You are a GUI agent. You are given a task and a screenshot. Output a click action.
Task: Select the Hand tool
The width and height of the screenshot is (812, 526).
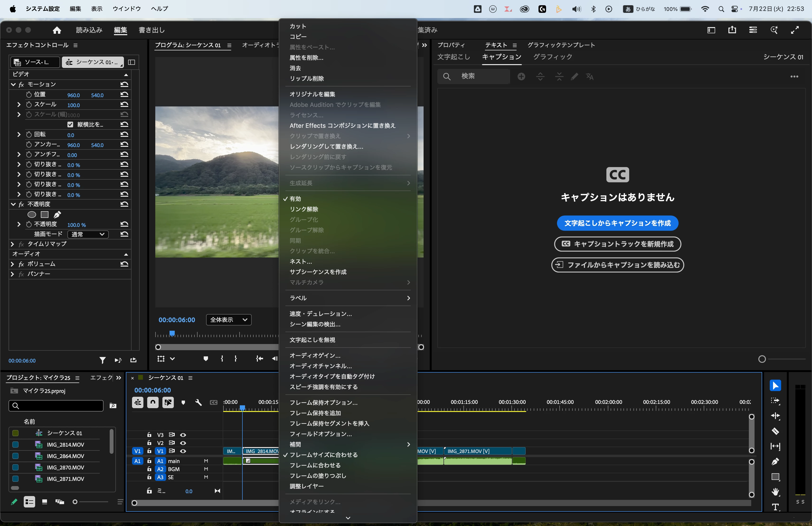[775, 492]
